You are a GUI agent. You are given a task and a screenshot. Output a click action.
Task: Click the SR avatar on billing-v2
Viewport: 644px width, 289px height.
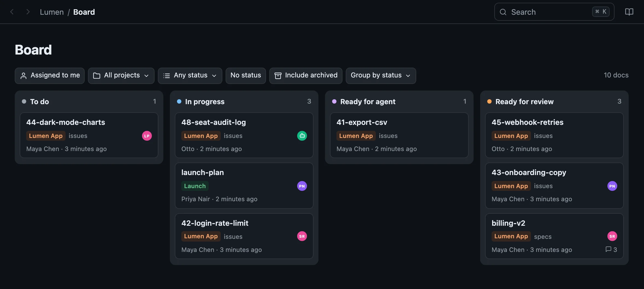click(x=612, y=236)
